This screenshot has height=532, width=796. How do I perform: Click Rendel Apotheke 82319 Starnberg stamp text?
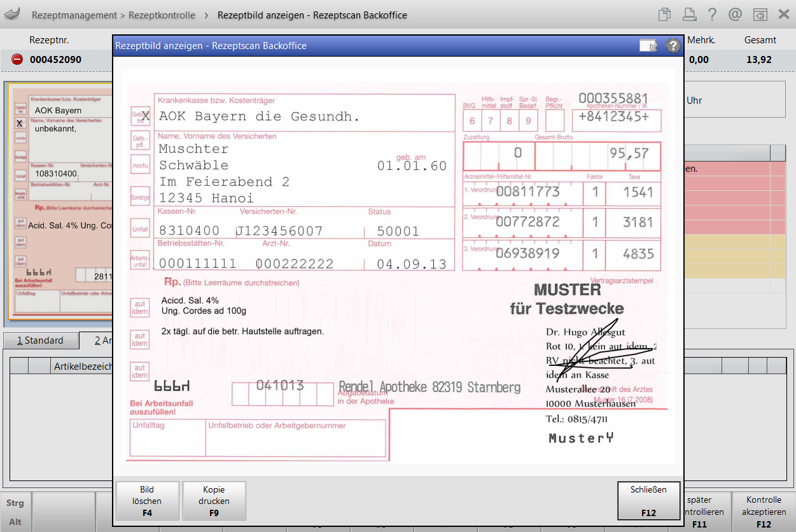point(429,388)
